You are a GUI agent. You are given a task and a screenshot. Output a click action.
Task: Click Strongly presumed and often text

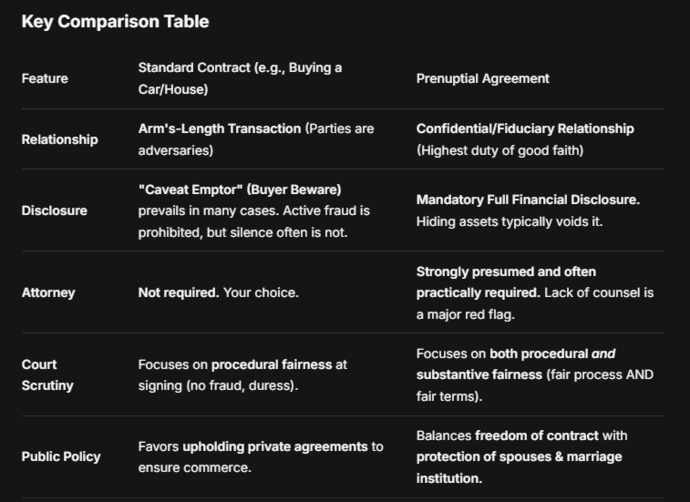506,272
